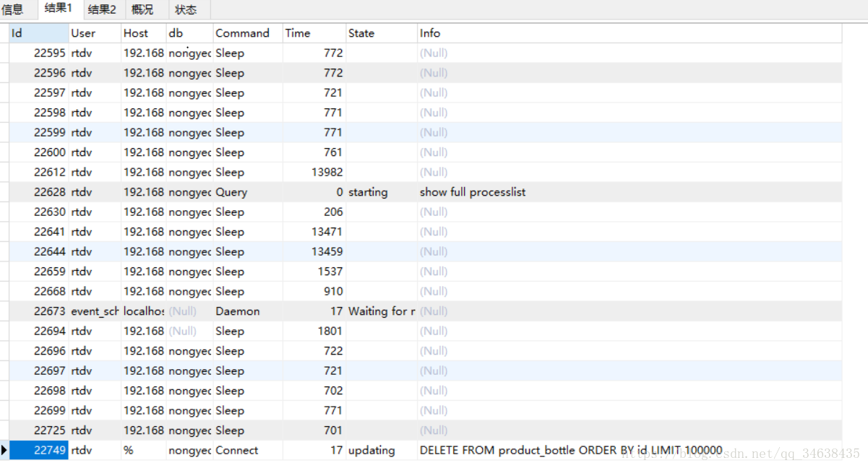Viewport: 868px width, 468px height.
Task: Select Id cell 22612
Action: 39,172
